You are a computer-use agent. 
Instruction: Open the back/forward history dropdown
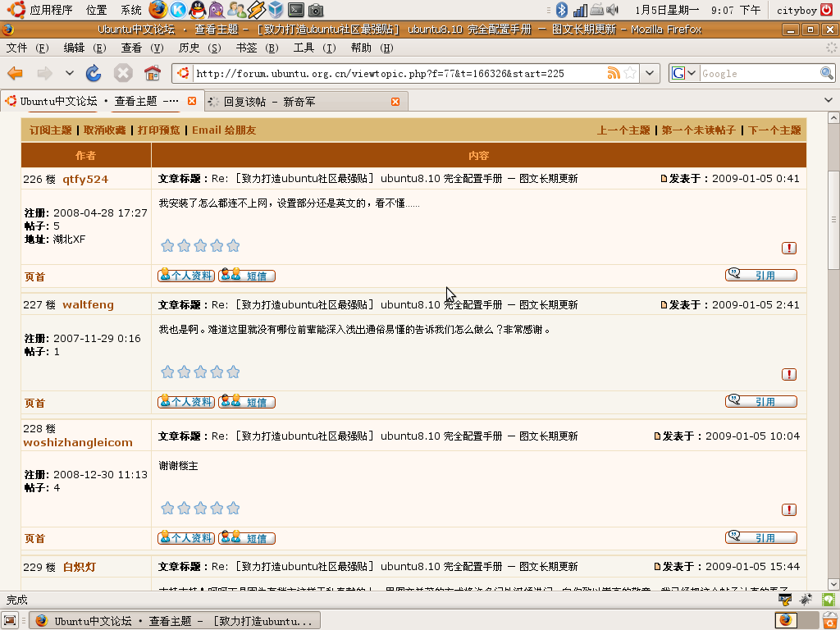(70, 73)
